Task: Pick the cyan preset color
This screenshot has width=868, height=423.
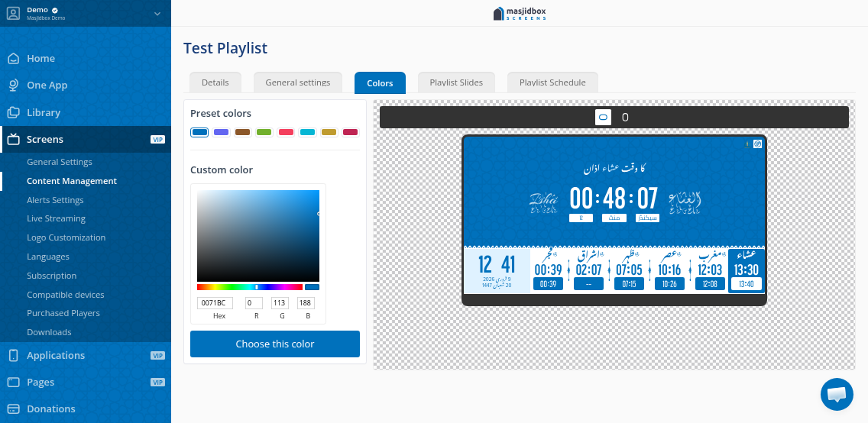Action: point(307,132)
